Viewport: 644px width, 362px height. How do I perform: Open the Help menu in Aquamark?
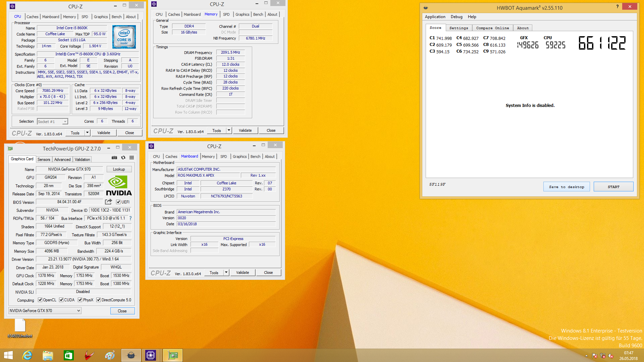point(472,17)
